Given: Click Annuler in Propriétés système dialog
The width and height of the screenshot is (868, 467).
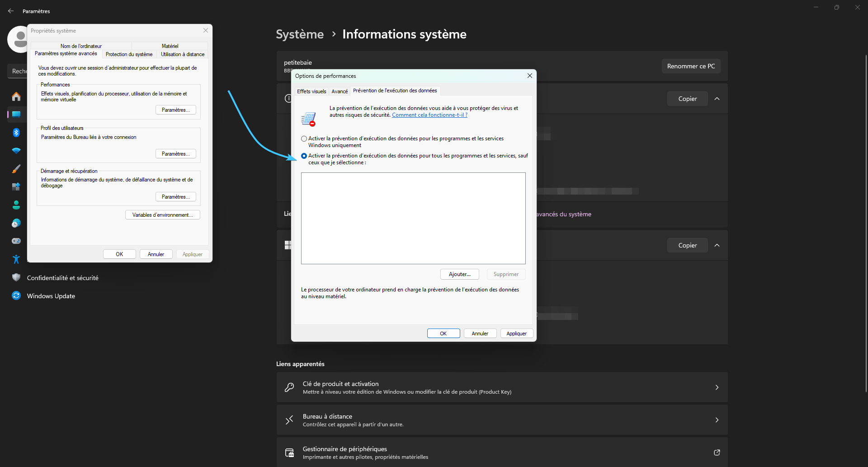Looking at the screenshot, I should (156, 254).
